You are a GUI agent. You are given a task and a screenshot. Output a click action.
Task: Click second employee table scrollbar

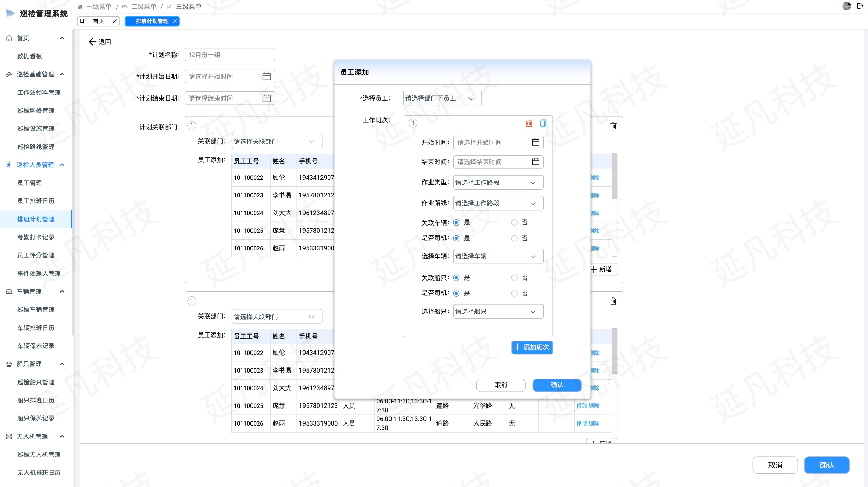coord(614,351)
